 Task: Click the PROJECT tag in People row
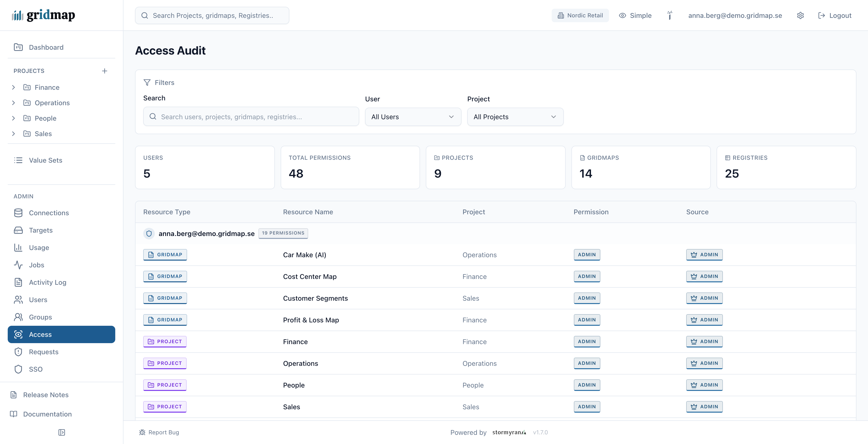pos(165,385)
